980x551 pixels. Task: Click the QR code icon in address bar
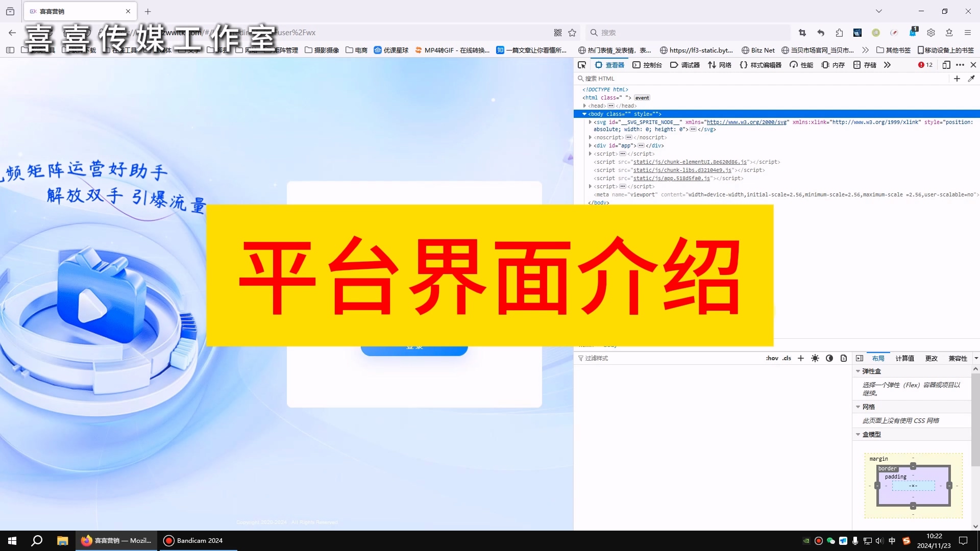click(x=558, y=33)
